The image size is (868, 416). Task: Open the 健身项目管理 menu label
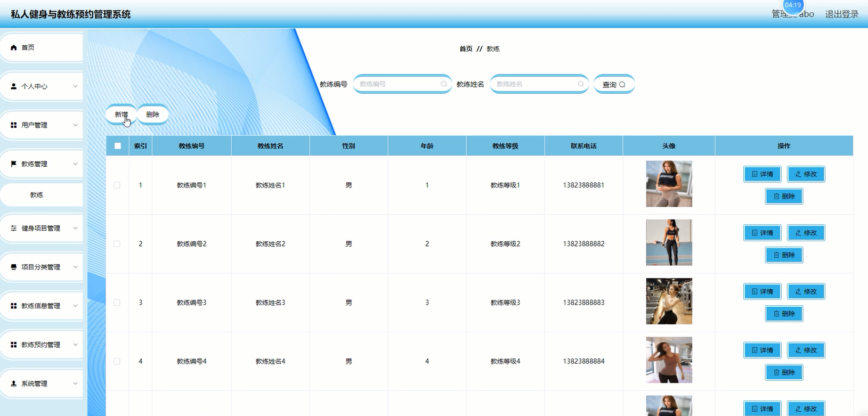coord(40,228)
